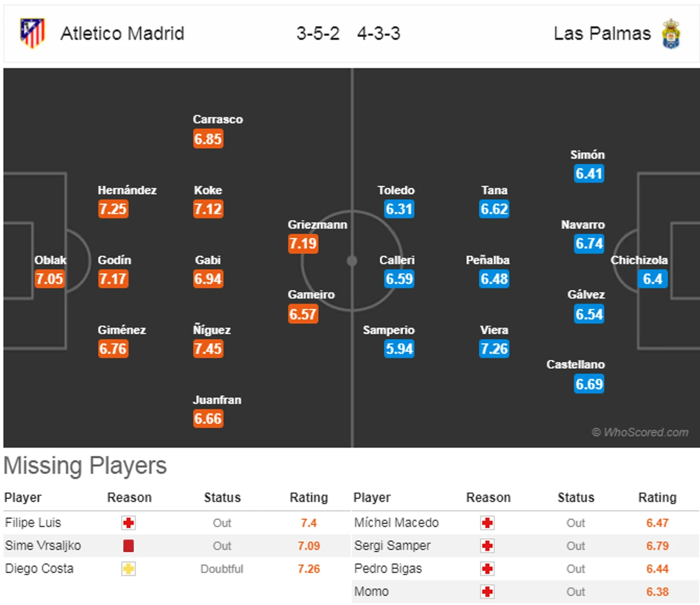Click Míchel Macedo injury icon
The width and height of the screenshot is (700, 605).
point(488,523)
